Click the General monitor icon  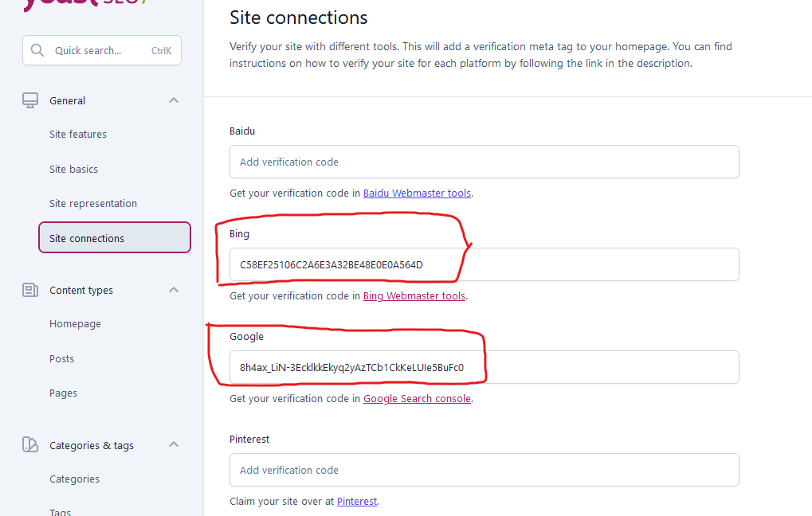pyautogui.click(x=30, y=100)
